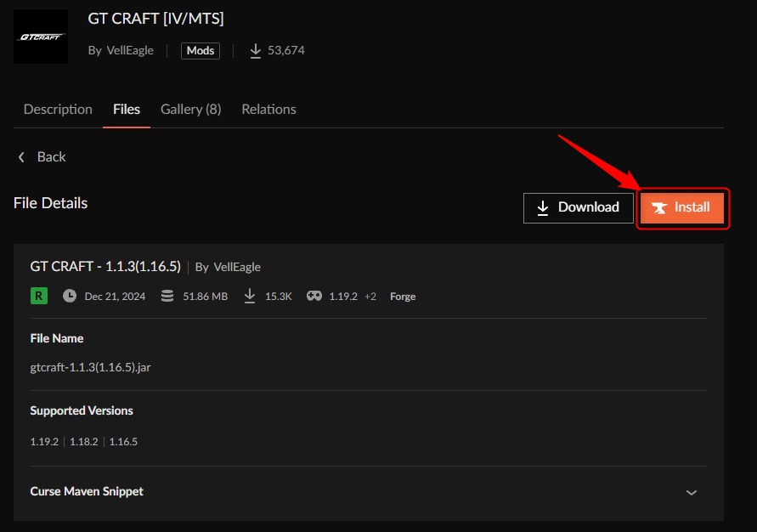
Task: Click supported version 1.18.2
Action: (x=84, y=442)
